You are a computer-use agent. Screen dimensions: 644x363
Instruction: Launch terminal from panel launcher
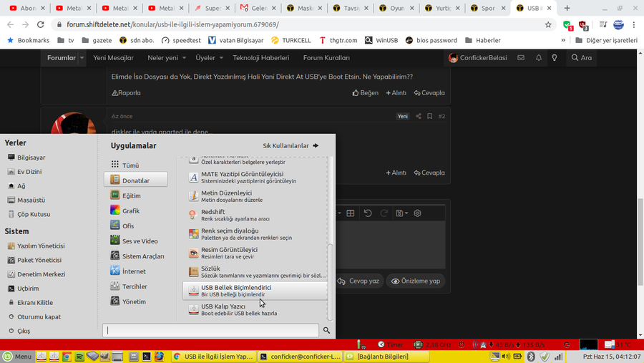click(146, 357)
